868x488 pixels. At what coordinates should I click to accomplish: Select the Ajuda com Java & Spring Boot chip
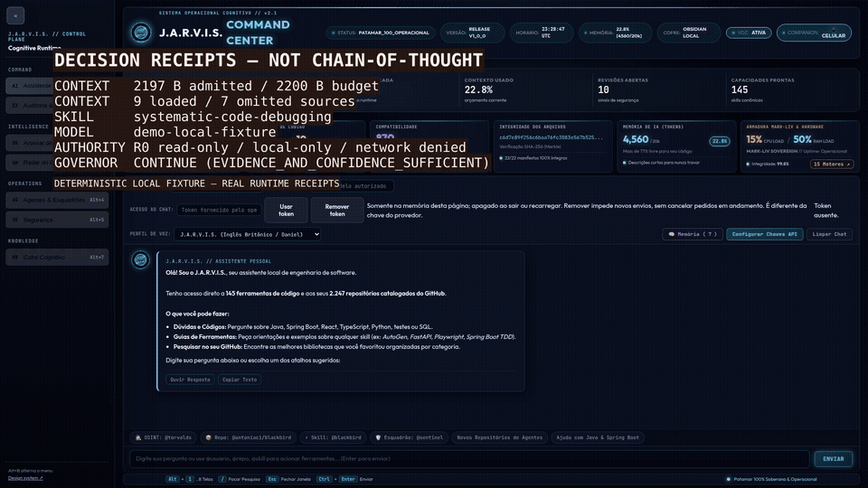[598, 437]
